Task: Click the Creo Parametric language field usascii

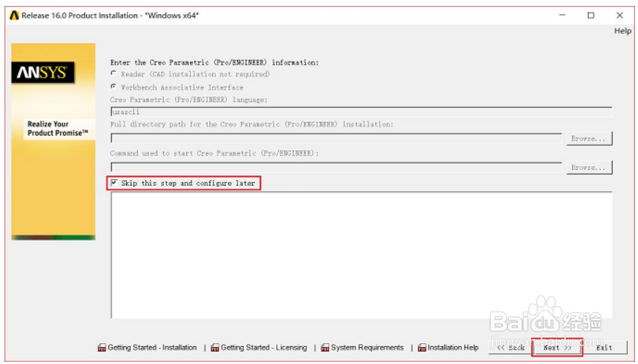Action: pos(361,112)
